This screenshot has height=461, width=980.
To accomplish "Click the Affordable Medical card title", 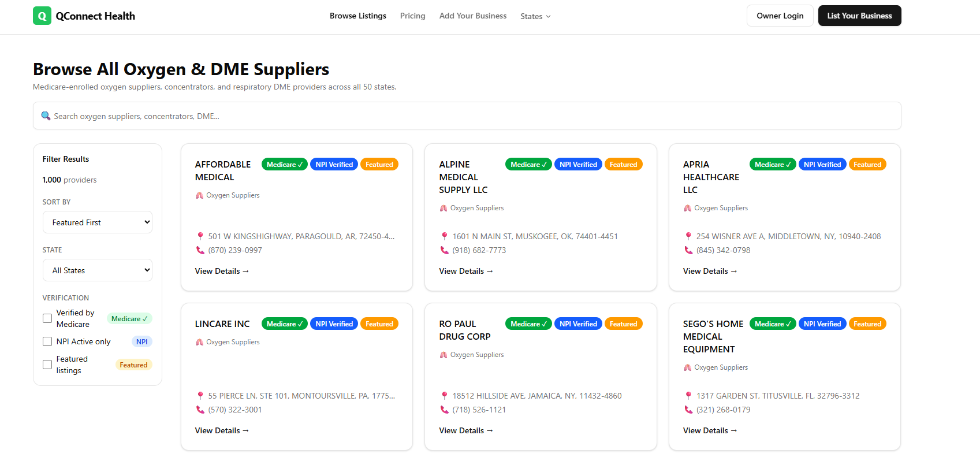I will click(223, 171).
